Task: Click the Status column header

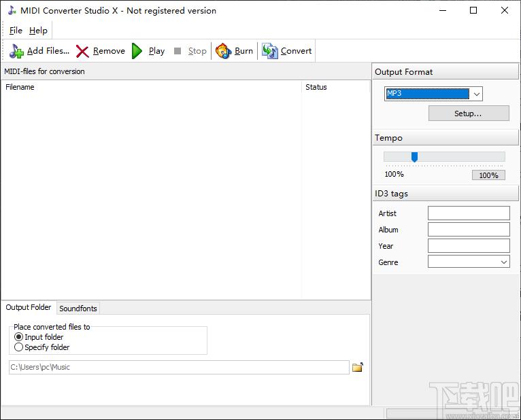Action: click(x=336, y=87)
